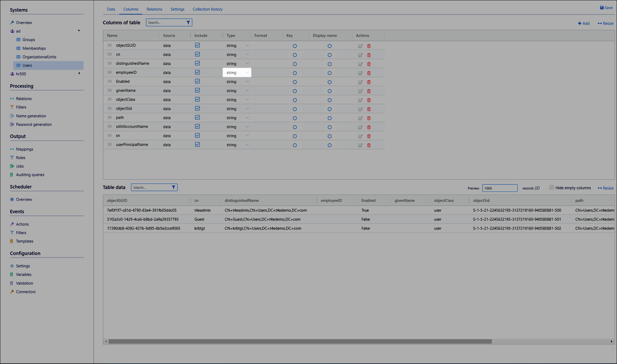Toggle the Hide empty columns checkbox

551,188
